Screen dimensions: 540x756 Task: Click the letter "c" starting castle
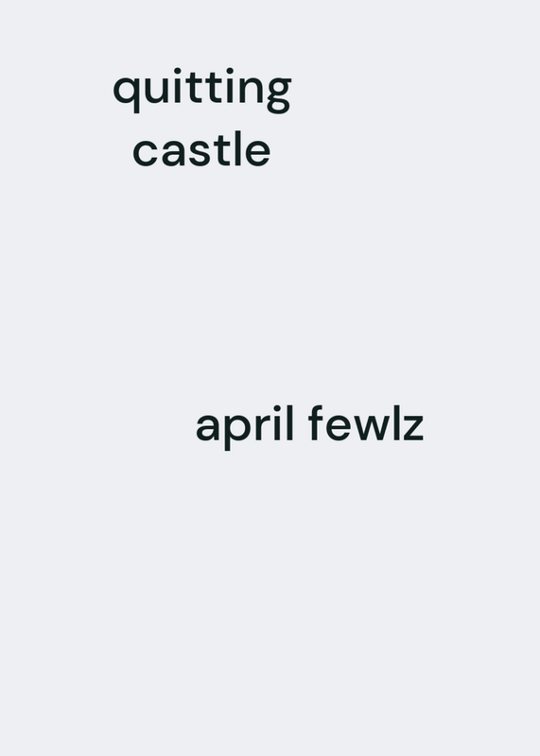(146, 152)
